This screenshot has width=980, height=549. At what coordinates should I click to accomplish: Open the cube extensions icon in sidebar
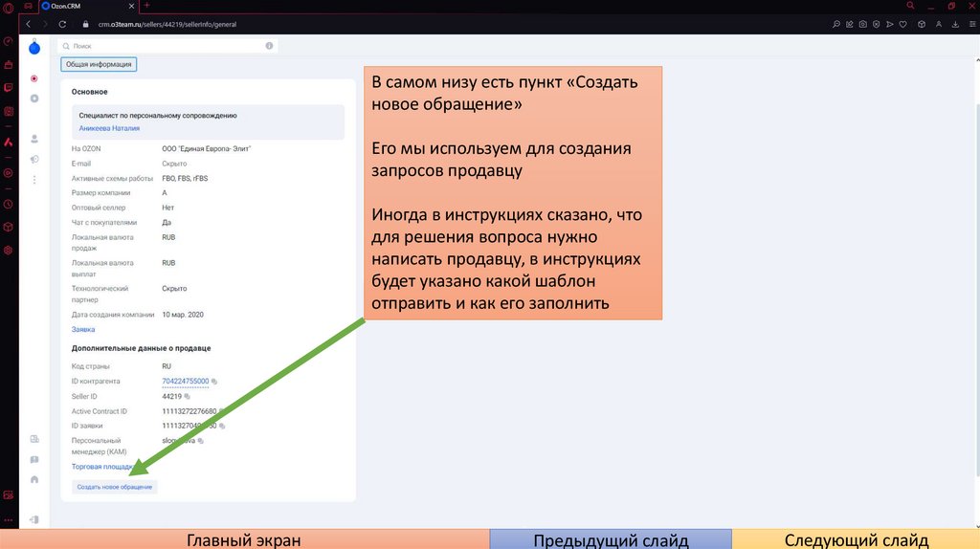tap(8, 227)
